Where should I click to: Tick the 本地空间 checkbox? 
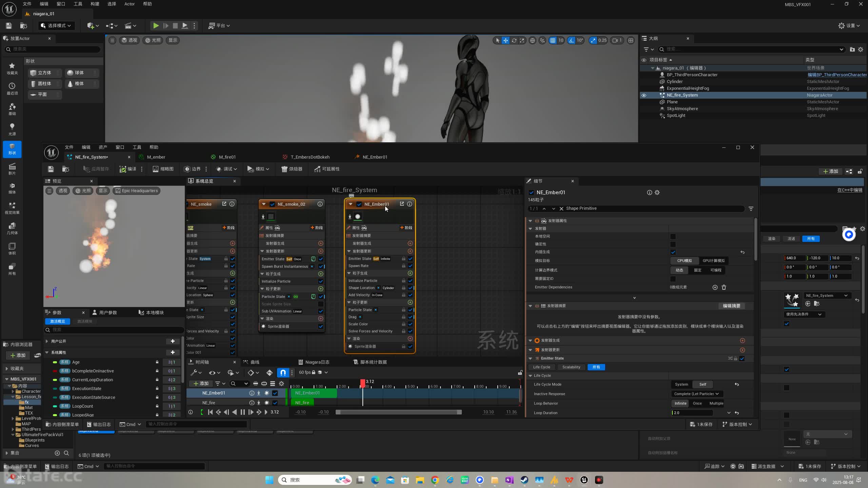[x=673, y=237]
